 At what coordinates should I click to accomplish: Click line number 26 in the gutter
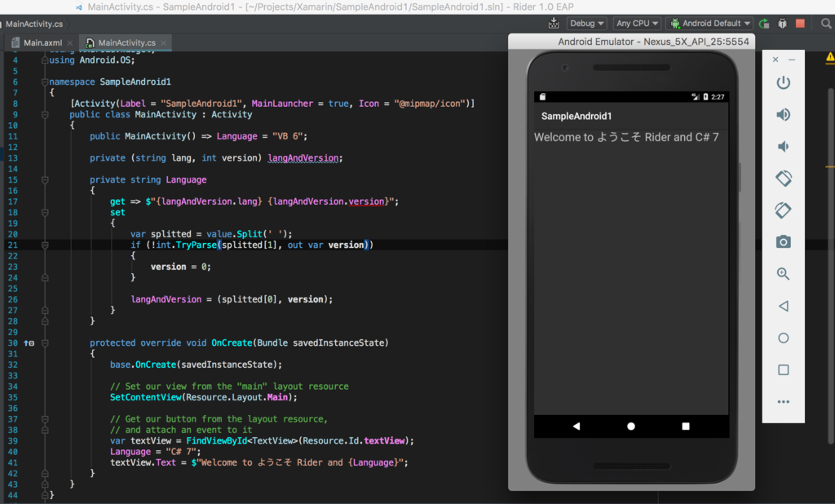(x=12, y=299)
